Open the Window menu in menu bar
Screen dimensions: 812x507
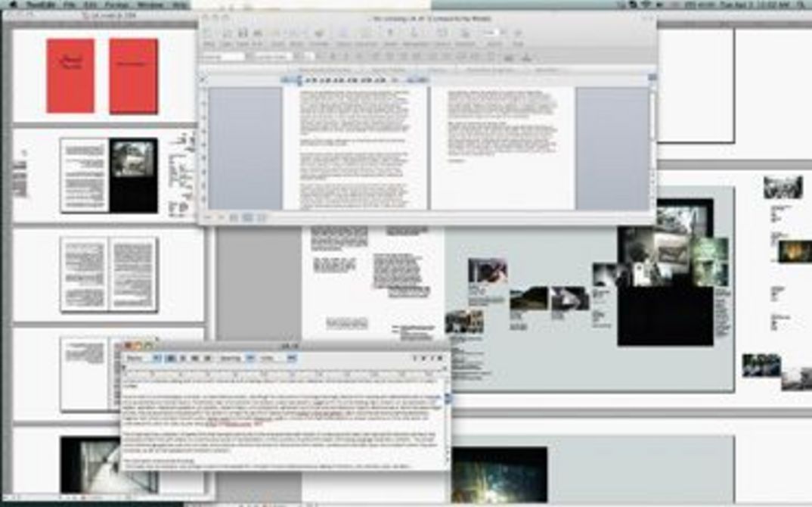(150, 4)
